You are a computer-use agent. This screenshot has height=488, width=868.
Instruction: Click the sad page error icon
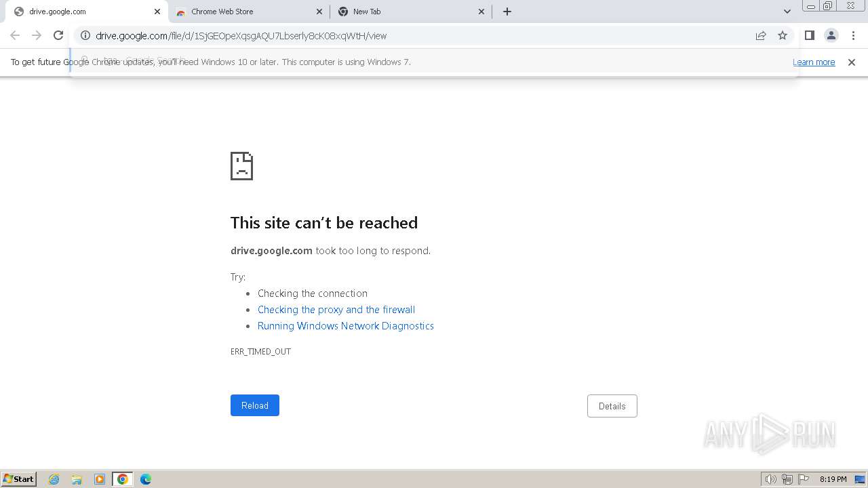241,166
